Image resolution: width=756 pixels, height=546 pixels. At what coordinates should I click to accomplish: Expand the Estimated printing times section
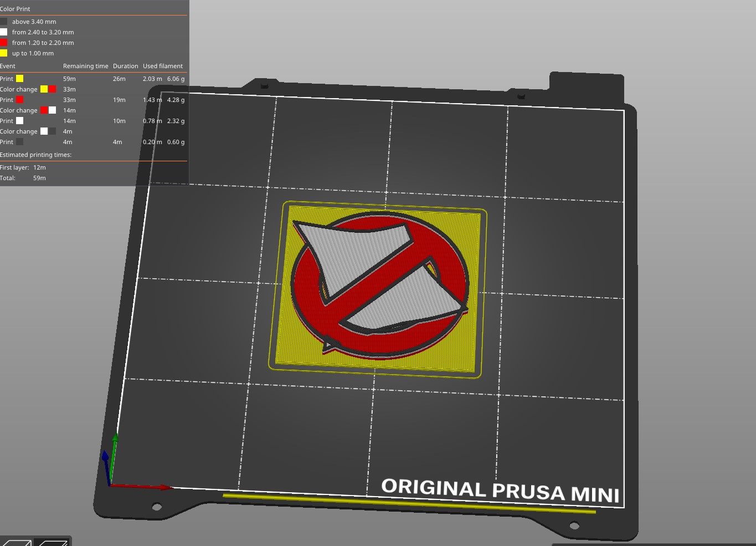36,154
